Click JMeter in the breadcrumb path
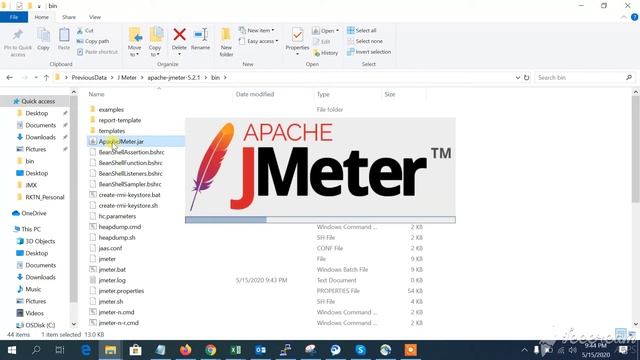Image resolution: width=640 pixels, height=360 pixels. (x=127, y=78)
